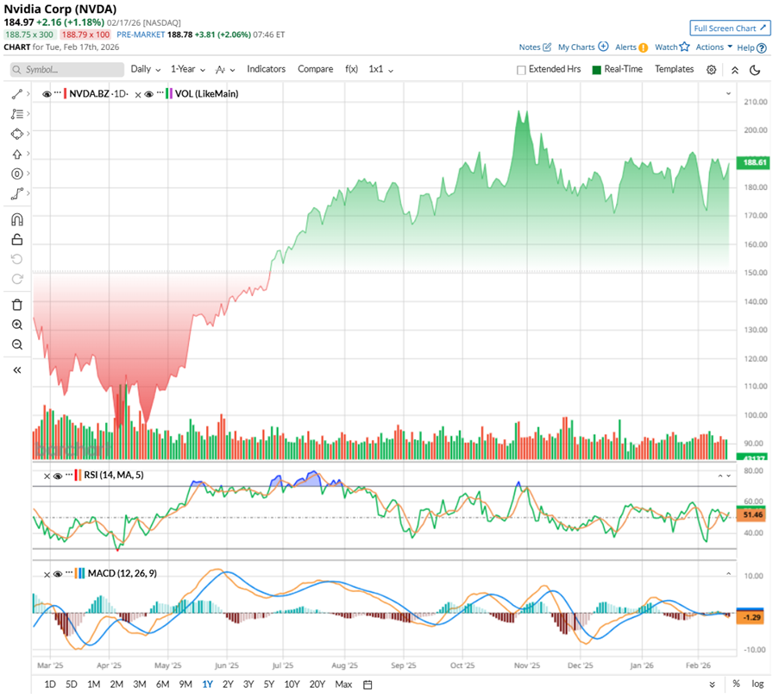Screen dimensions: 779x700
Task: Click the Symbol search field
Action: point(67,70)
